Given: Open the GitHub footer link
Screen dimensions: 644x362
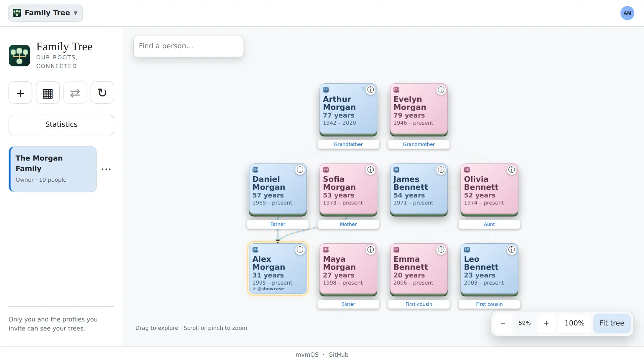Looking at the screenshot, I should tap(338, 355).
